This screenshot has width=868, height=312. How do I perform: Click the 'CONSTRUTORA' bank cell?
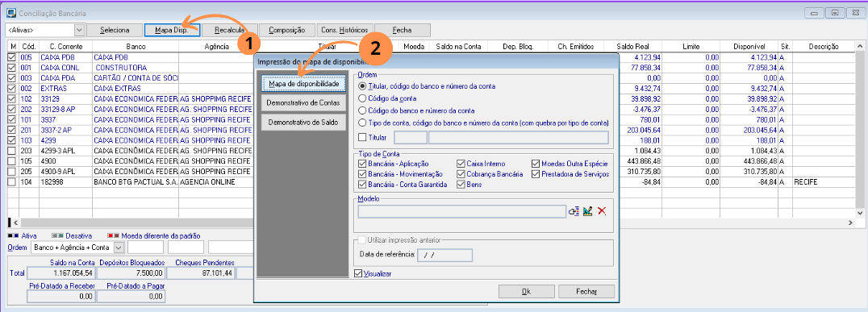(136, 68)
